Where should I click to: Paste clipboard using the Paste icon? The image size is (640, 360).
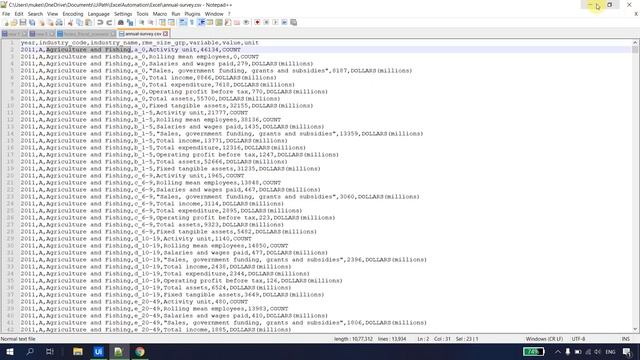point(88,22)
